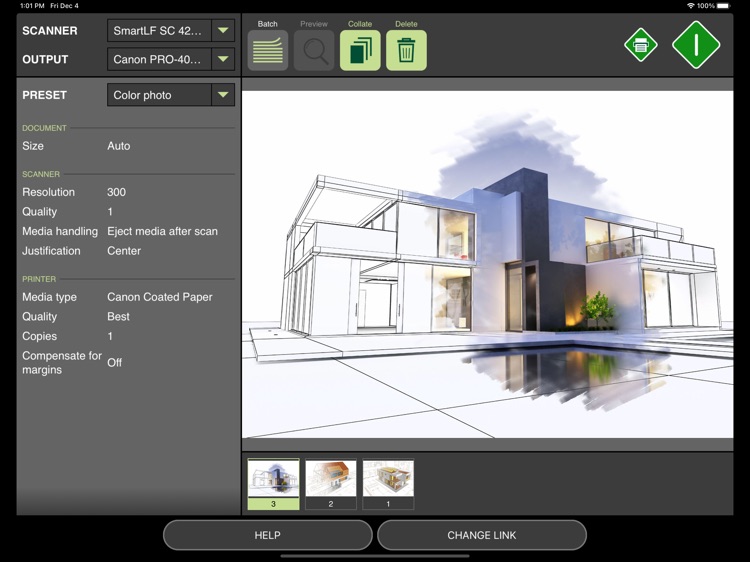This screenshot has width=750, height=562.
Task: Select the Canon PRO-40 output field
Action: click(x=159, y=59)
